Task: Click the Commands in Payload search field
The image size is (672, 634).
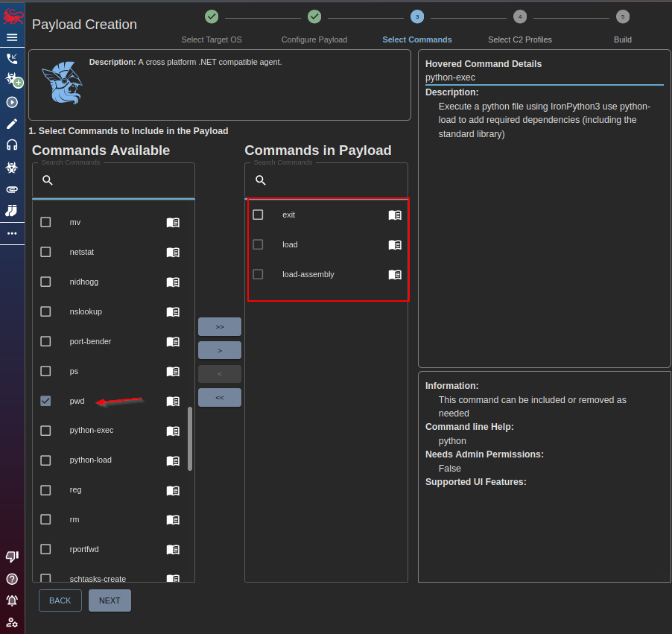Action: [326, 180]
